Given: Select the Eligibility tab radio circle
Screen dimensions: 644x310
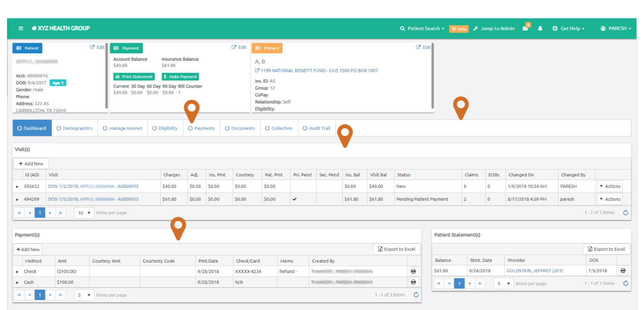Looking at the screenshot, I should click(154, 128).
